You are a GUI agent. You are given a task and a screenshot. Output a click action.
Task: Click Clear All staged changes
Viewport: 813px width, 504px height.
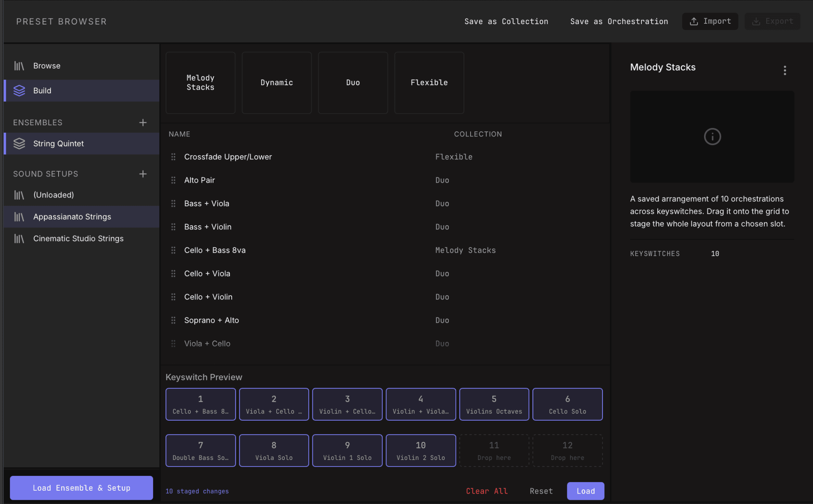coord(487,491)
